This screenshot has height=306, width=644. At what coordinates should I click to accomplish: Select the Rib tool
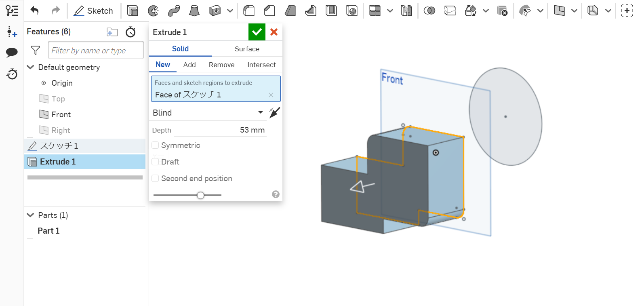click(x=311, y=11)
